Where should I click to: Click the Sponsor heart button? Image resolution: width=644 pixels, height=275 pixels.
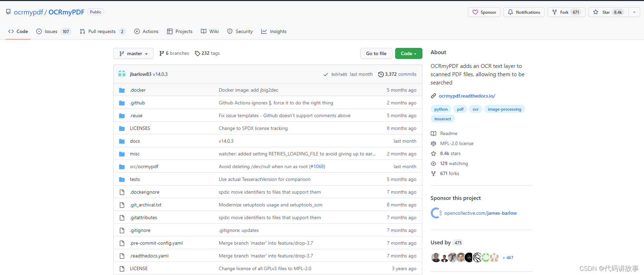[484, 12]
